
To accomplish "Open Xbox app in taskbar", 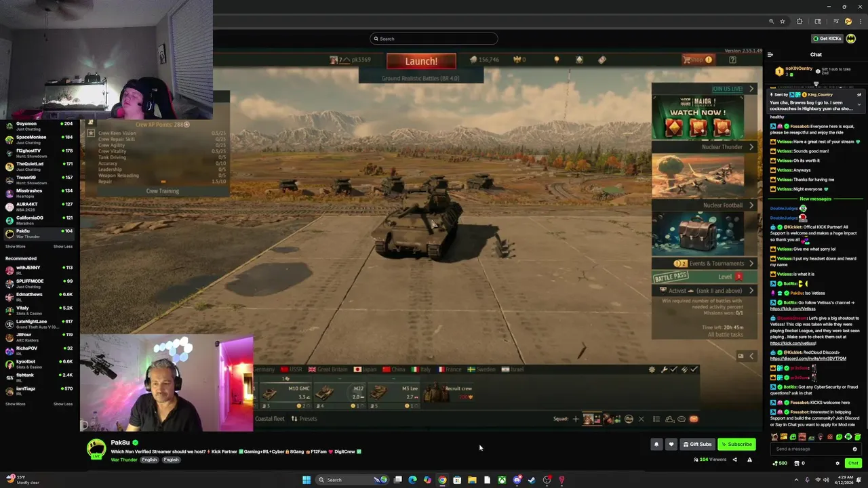I will tap(502, 480).
